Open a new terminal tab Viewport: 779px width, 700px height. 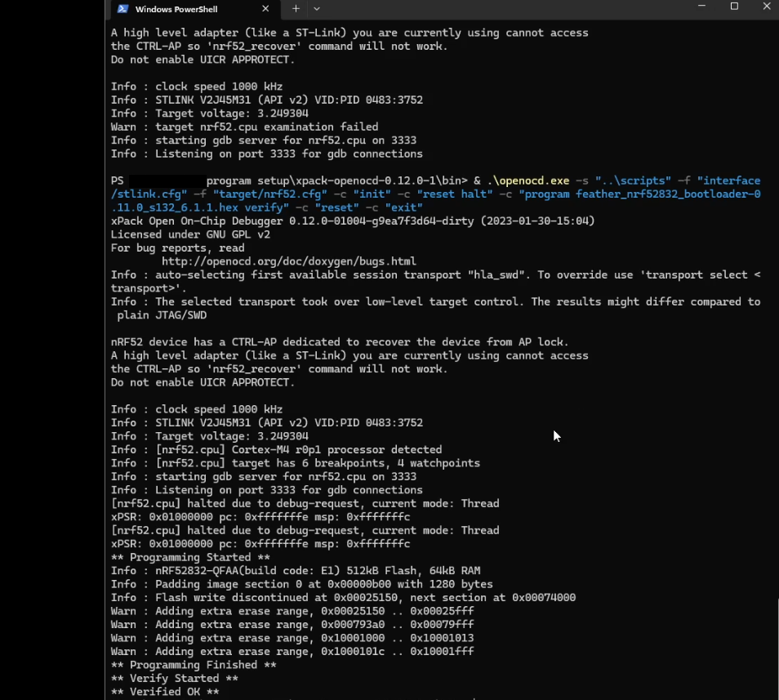coord(296,9)
